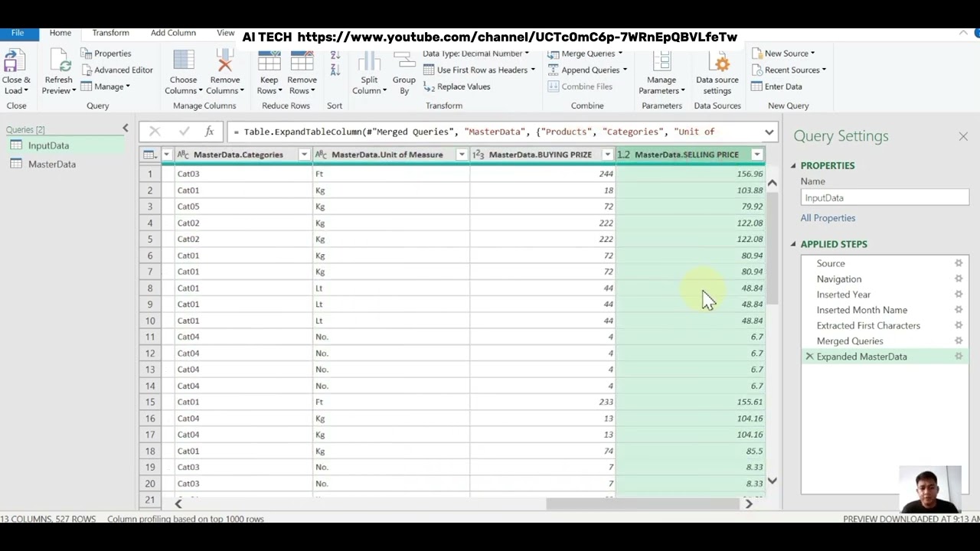This screenshot has height=551, width=980.
Task: Open the Properties button in Query group
Action: pyautogui.click(x=106, y=54)
